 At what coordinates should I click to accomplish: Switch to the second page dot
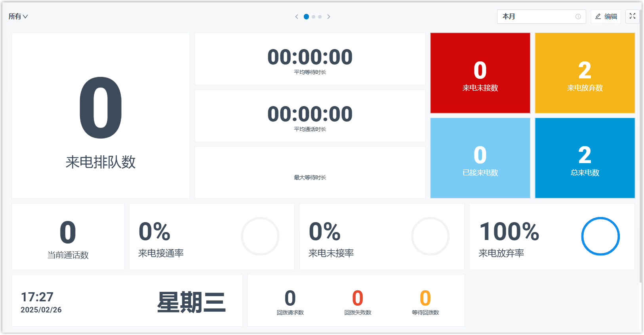(x=314, y=17)
